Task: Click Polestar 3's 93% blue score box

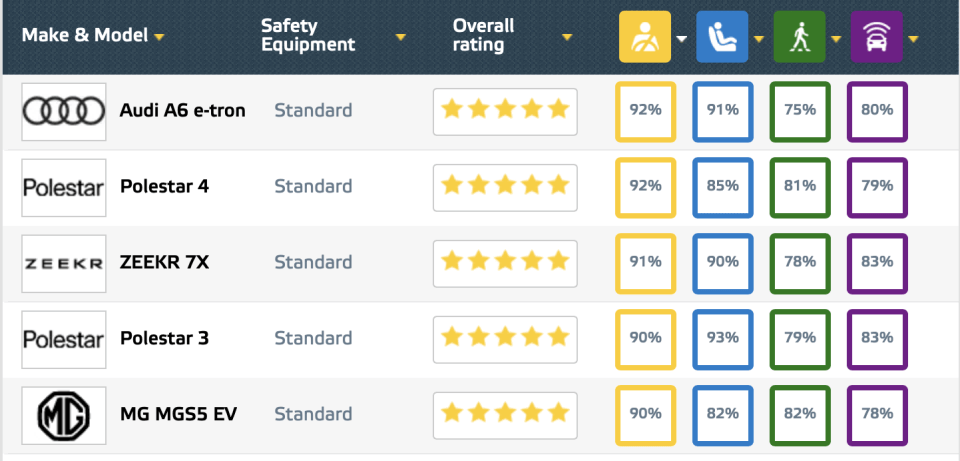Action: 723,338
